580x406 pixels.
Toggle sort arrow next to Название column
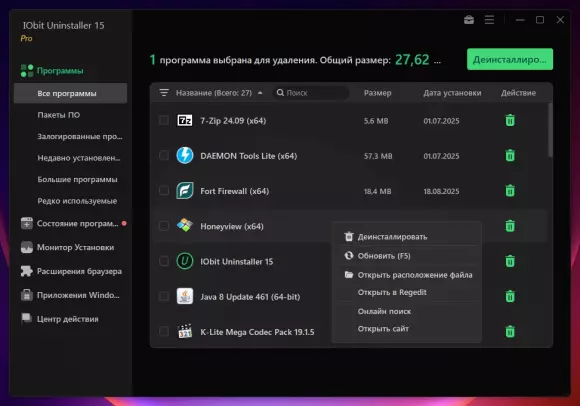click(260, 93)
